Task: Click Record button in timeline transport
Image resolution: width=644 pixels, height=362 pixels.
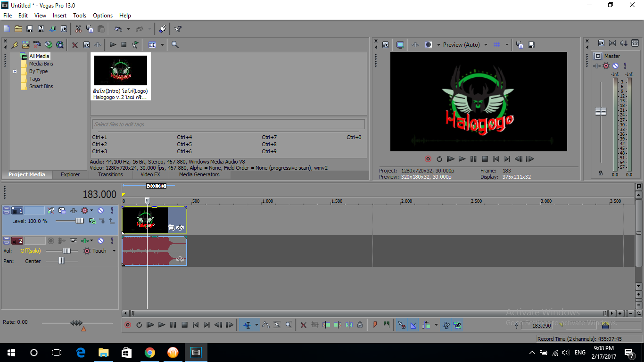Action: 128,325
